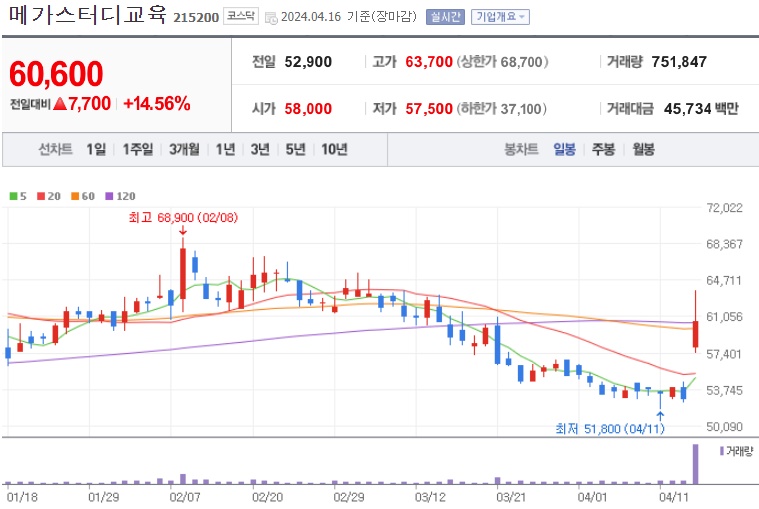Select the 10년 line chart tab
This screenshot has width=759, height=509.
coord(334,150)
